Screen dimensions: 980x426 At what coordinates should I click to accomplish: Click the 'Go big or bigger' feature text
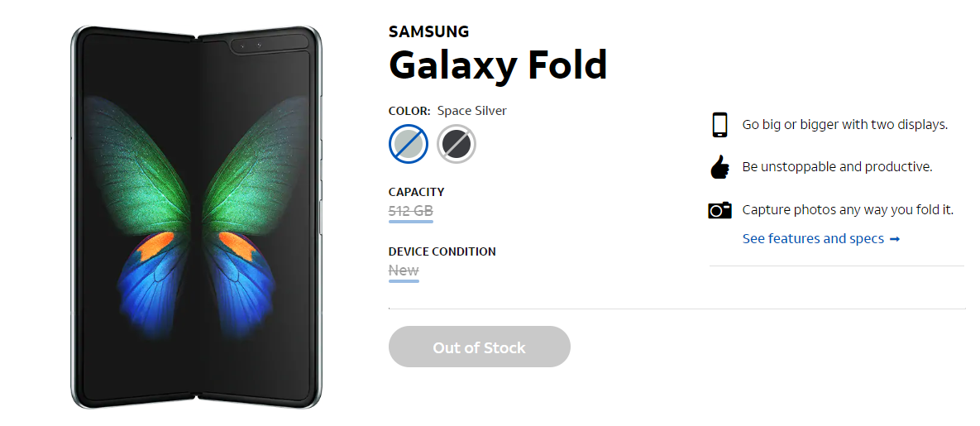tap(844, 125)
